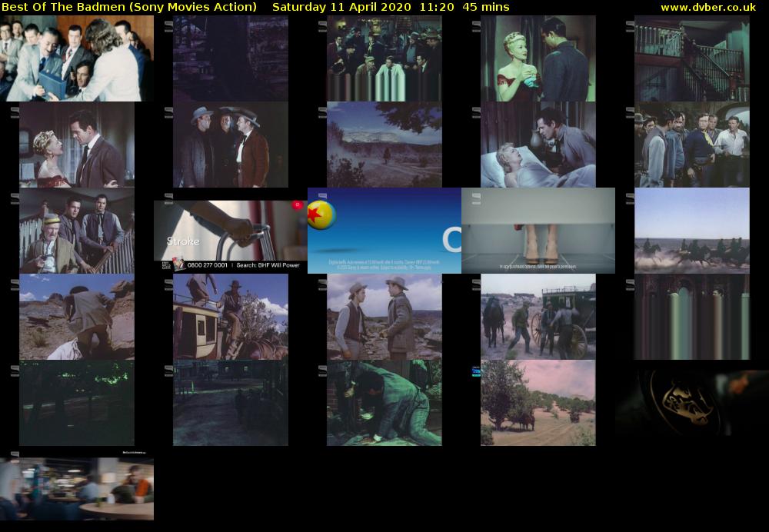This screenshot has height=532, width=769.
Task: Open thumbnail of suited men holding blue box
Action: 77,58
